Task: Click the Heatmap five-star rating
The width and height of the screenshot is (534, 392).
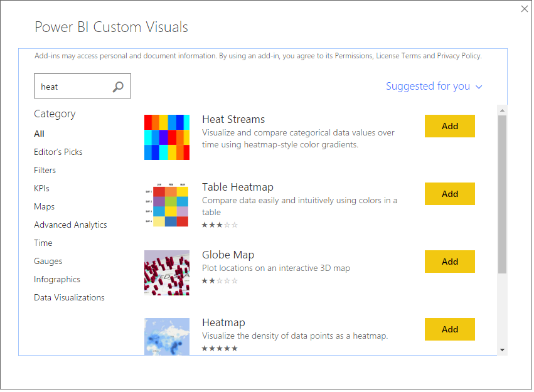Action: (220, 349)
